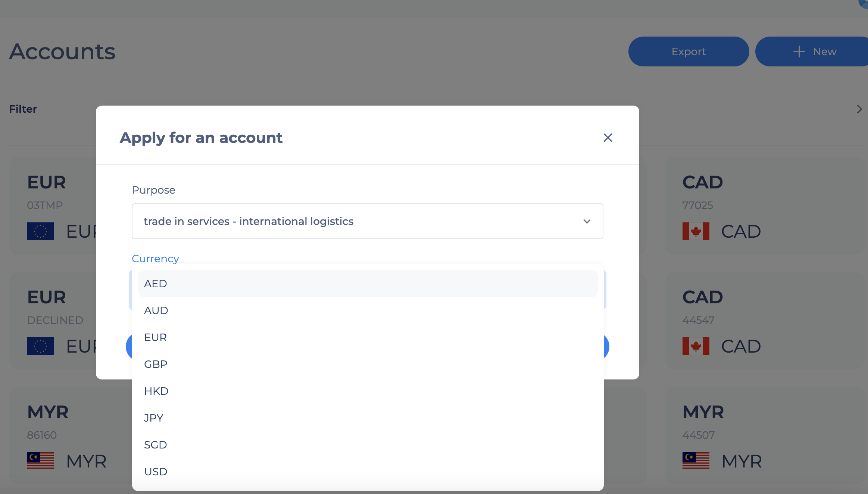This screenshot has height=494, width=868.
Task: Click the Export button
Action: (x=689, y=51)
